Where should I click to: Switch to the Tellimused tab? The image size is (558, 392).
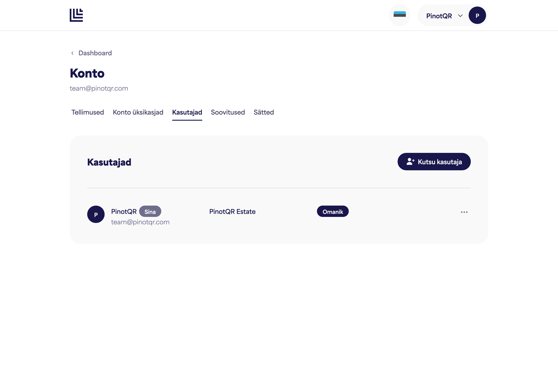click(87, 112)
